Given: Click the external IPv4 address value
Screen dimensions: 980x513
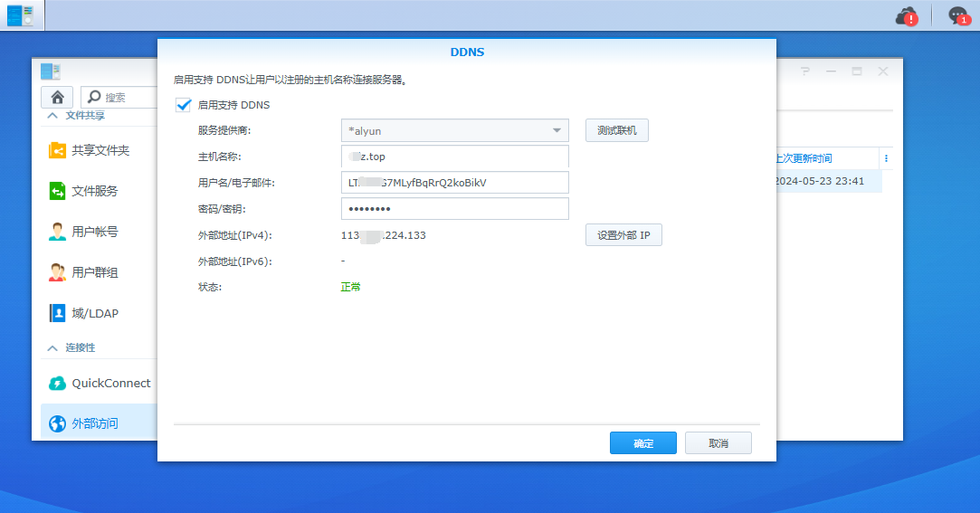Looking at the screenshot, I should [x=384, y=235].
